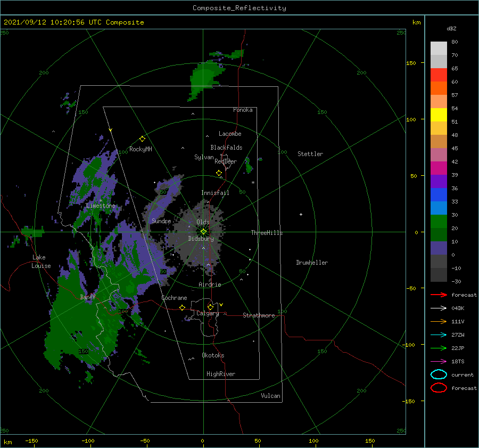Click the yellow diamond marker near RedDeer

click(x=219, y=173)
